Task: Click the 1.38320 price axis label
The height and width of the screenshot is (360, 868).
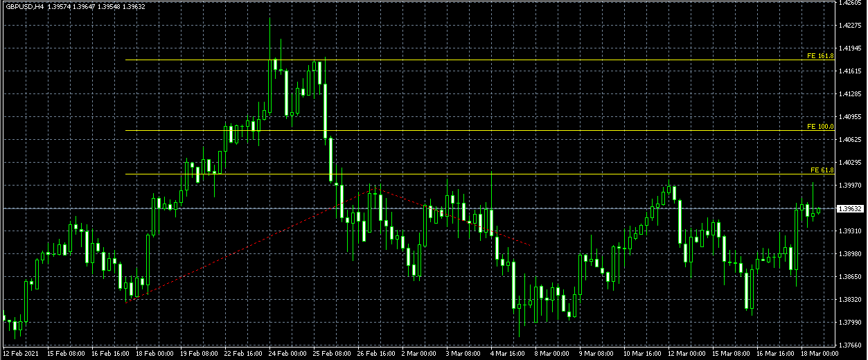Action: click(x=850, y=300)
